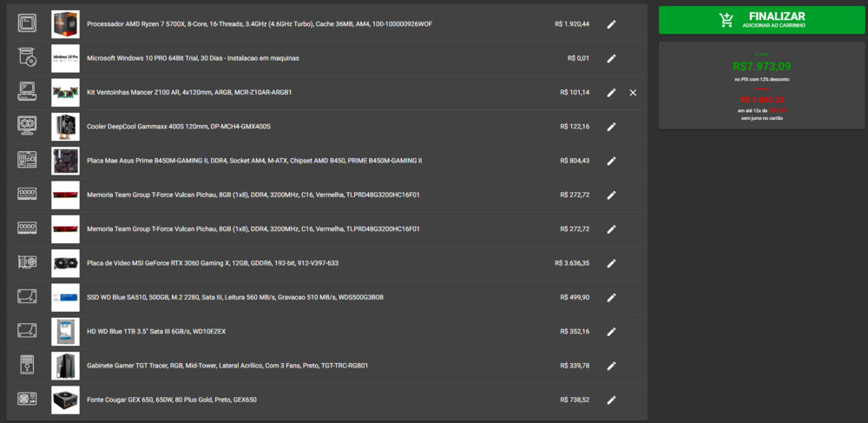
Task: Edit the Mancer Z100 fan kit
Action: [x=611, y=92]
